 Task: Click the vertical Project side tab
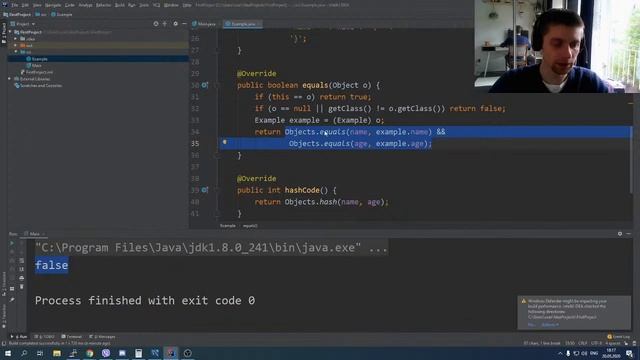(4, 33)
